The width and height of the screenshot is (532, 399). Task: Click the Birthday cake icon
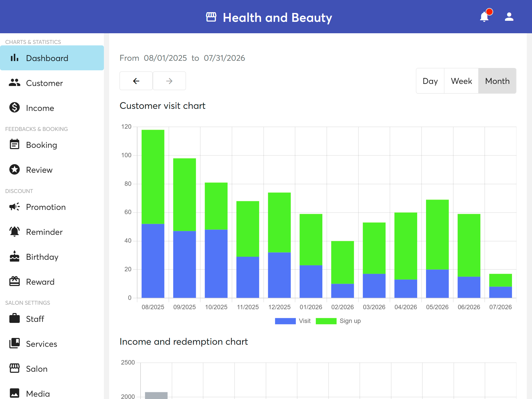tap(15, 256)
